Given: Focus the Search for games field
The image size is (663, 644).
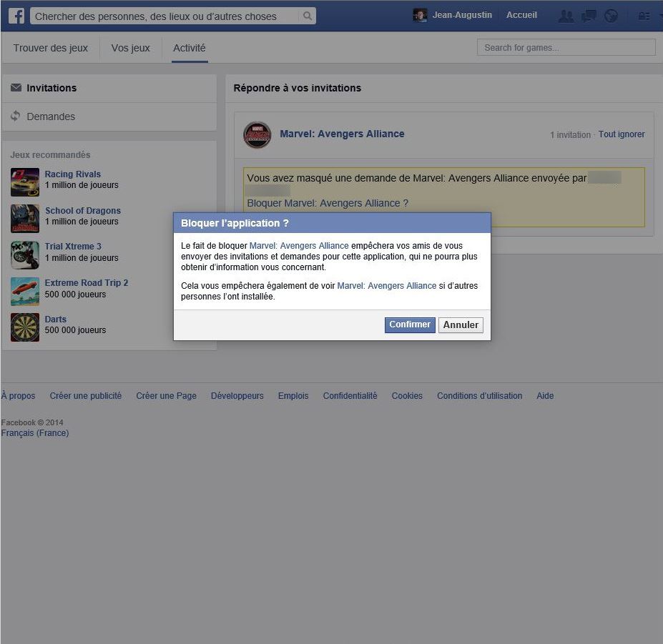Looking at the screenshot, I should point(566,47).
